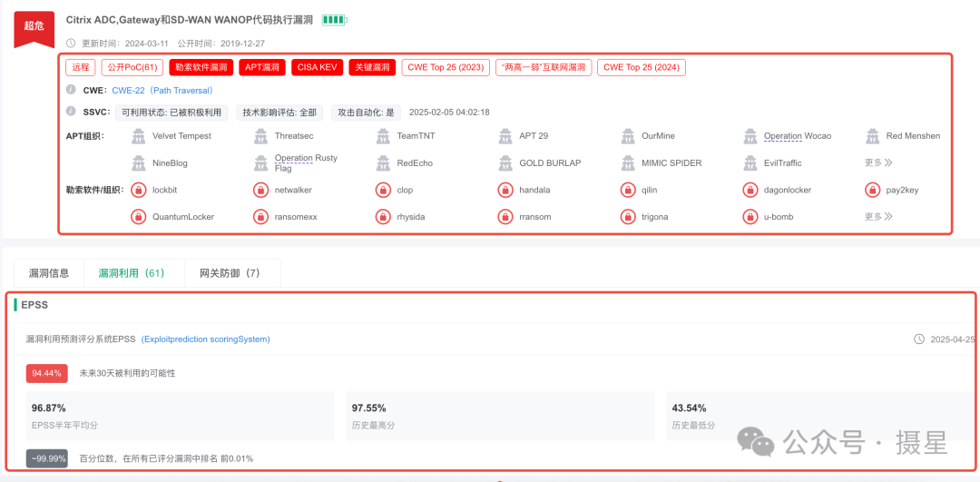Click the 勒索软件漏洞 tag
This screenshot has width=980, height=482.
point(201,67)
